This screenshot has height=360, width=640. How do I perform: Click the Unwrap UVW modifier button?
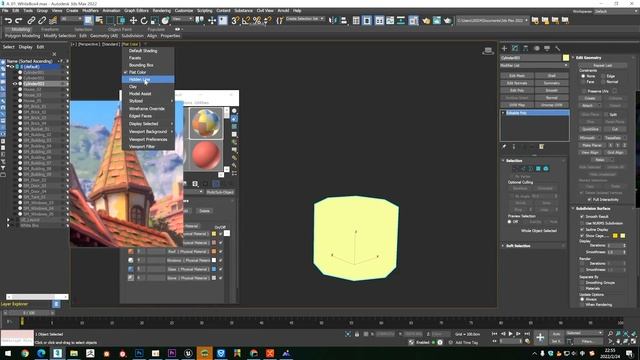click(551, 105)
